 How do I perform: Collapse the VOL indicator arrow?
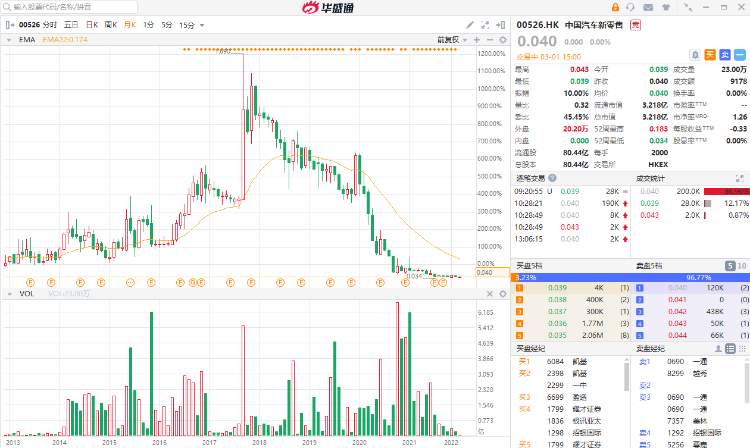(x=9, y=294)
